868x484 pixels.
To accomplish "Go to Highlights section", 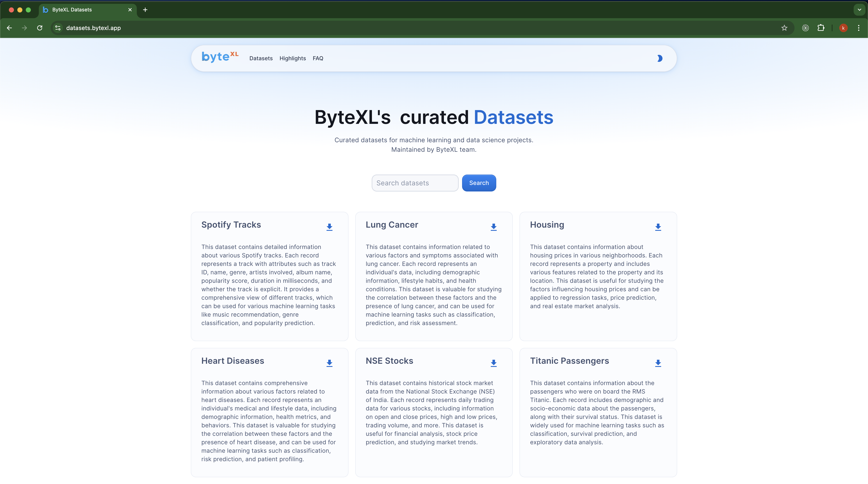I will 293,58.
